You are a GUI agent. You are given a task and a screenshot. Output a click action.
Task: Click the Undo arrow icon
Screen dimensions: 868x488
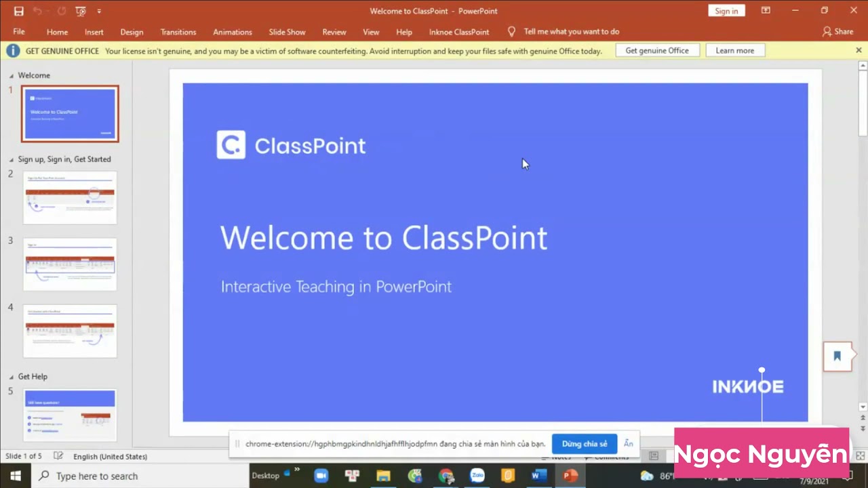(x=38, y=11)
